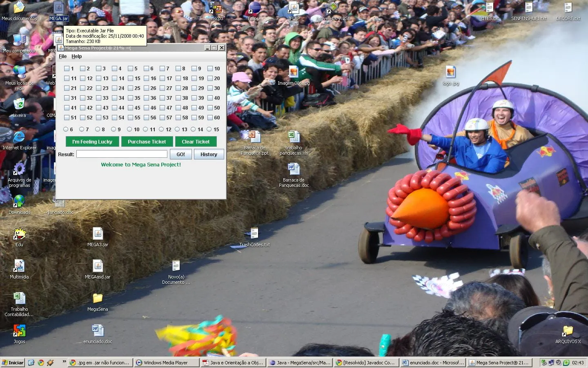Open Internet Explorer desktop icon
The height and width of the screenshot is (368, 588).
point(19,140)
